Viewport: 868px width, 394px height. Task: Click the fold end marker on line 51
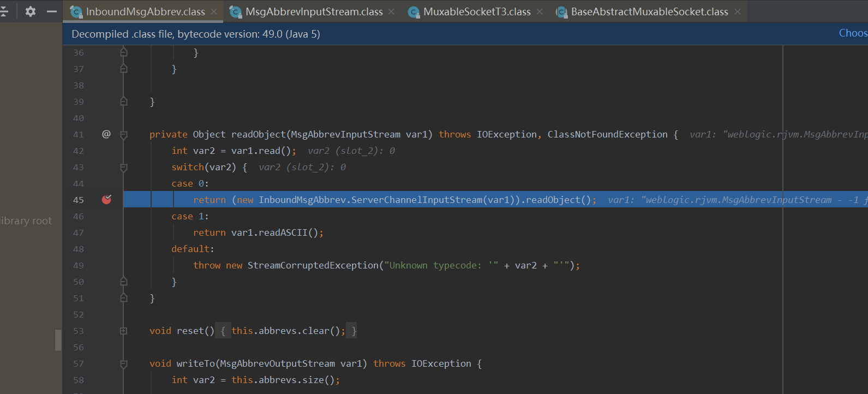pyautogui.click(x=124, y=298)
